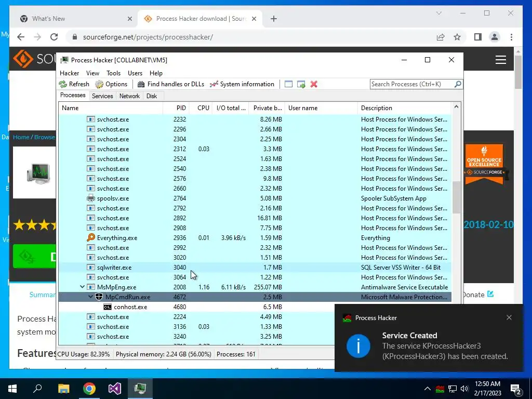The width and height of the screenshot is (532, 399).
Task: Click scroll up arrow in process list
Action: [456, 107]
